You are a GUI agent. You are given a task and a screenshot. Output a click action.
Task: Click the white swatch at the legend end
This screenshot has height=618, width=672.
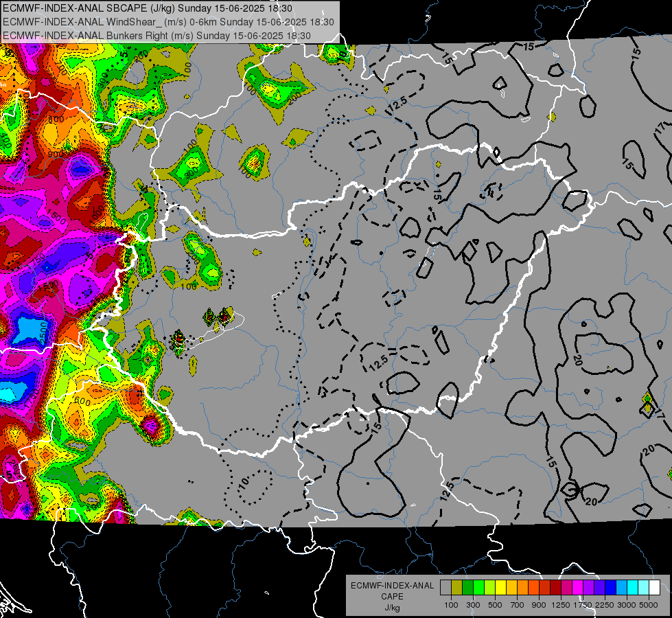click(x=655, y=588)
